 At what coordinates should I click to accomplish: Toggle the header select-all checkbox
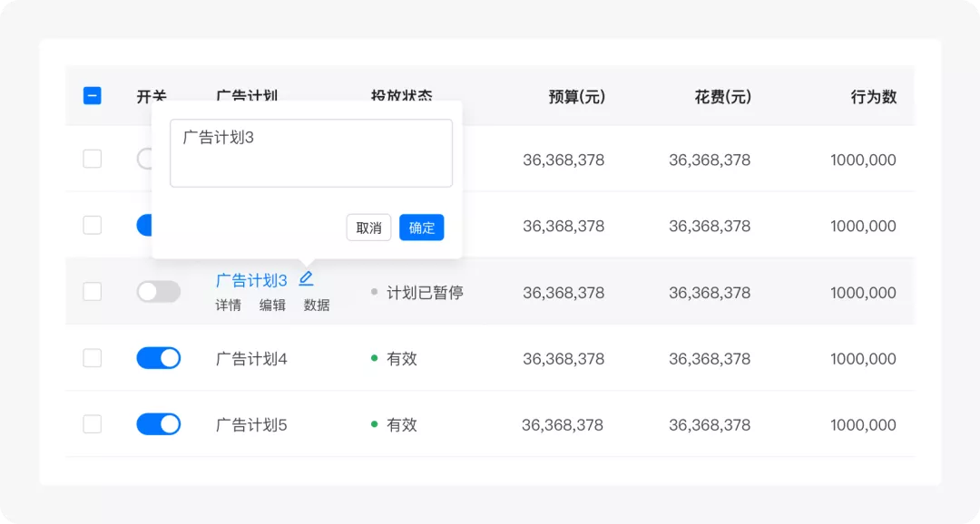(x=93, y=95)
